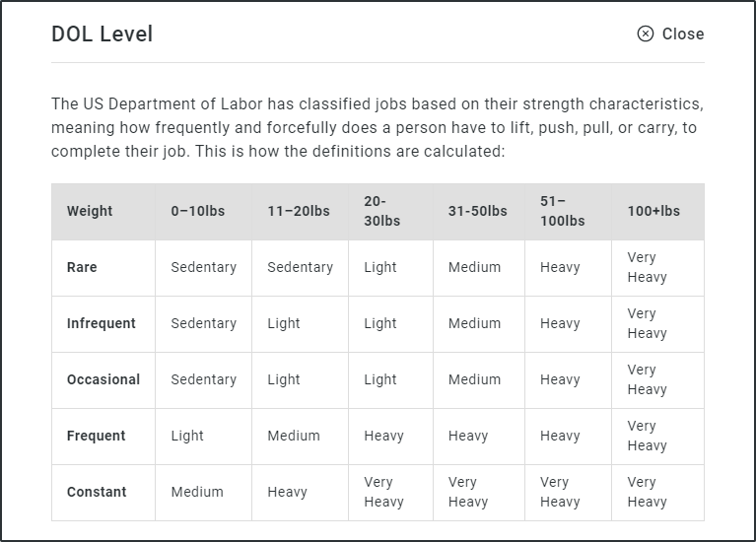
Task: Click Medium cell in Frequent row
Action: [x=294, y=436]
